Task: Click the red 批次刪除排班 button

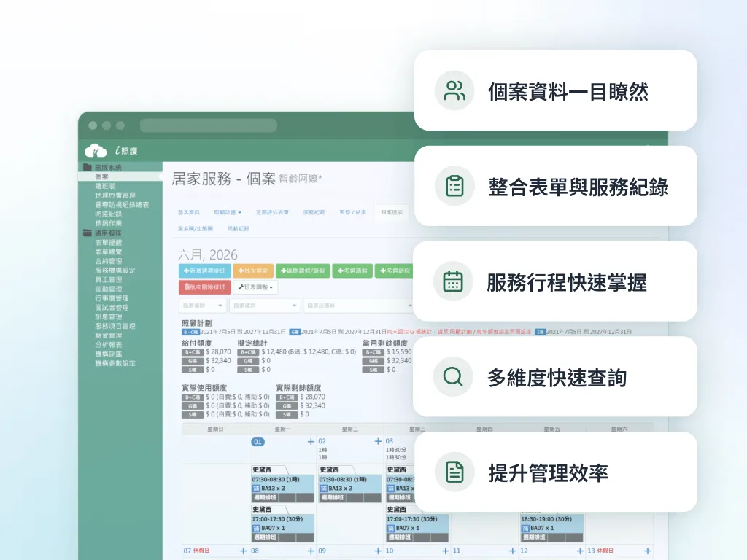Action: (204, 287)
